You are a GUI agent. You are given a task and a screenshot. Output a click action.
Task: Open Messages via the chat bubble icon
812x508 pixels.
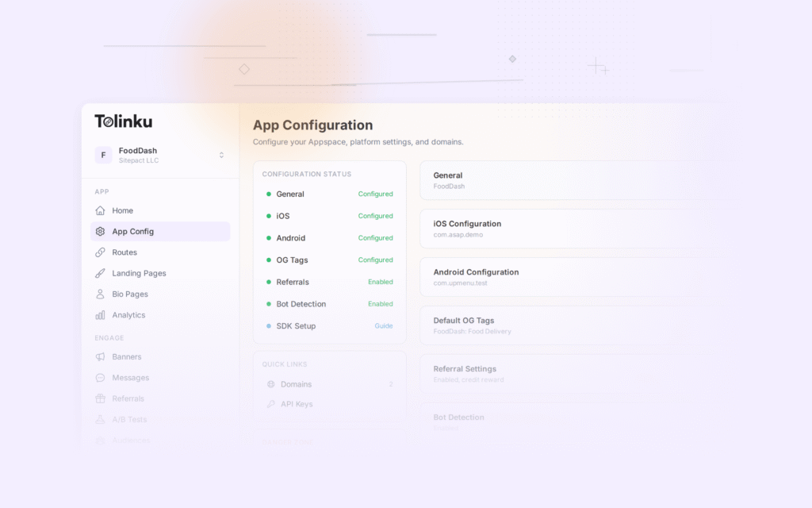pos(100,377)
